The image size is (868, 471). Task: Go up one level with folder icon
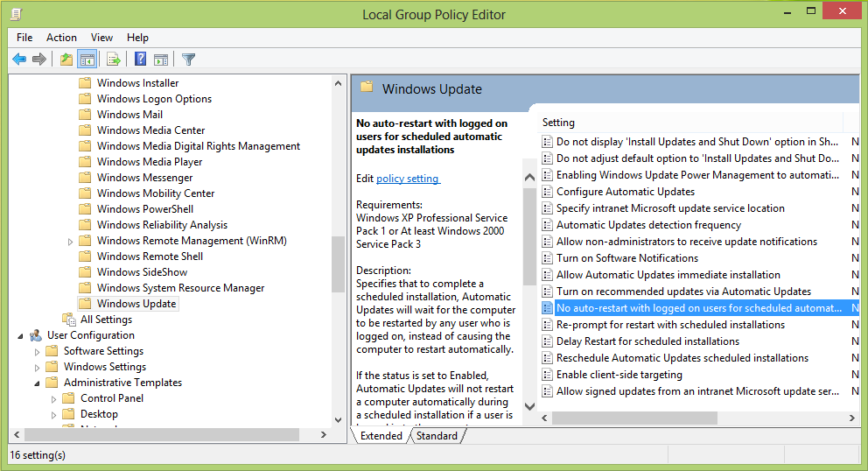pyautogui.click(x=66, y=60)
